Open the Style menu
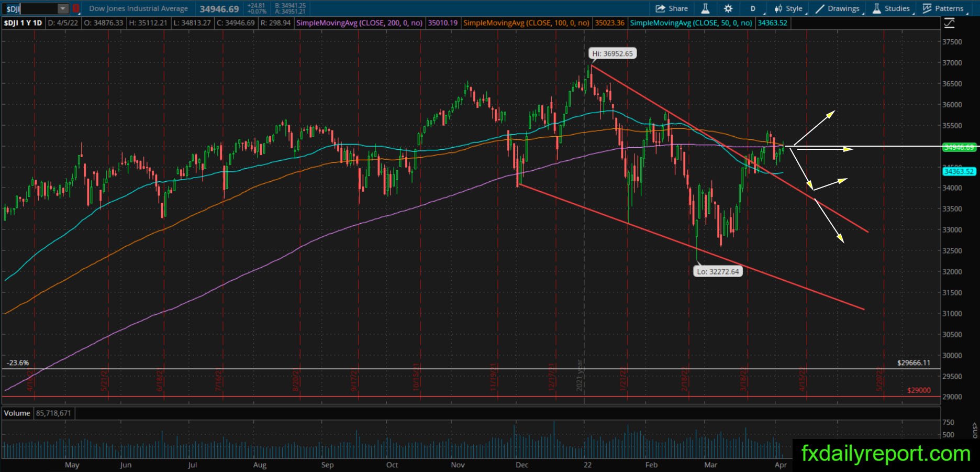Image resolution: width=980 pixels, height=472 pixels. coord(789,8)
